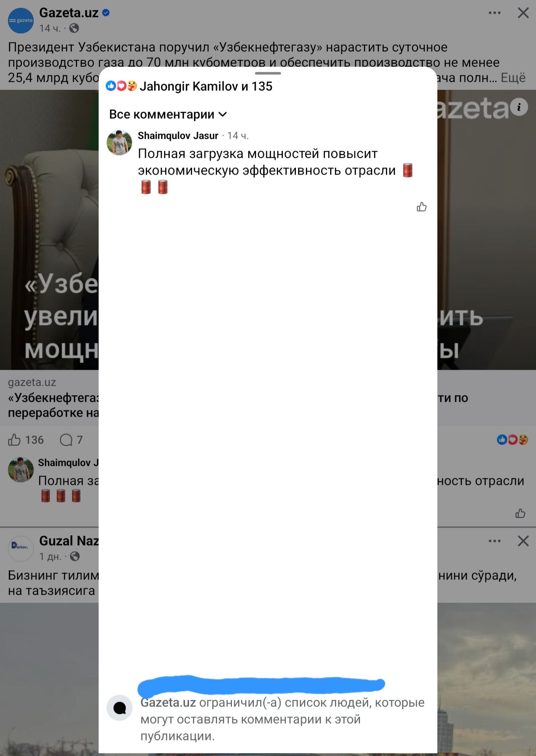Expand the Все комментарии filter dropdown
This screenshot has width=536, height=756.
click(168, 114)
